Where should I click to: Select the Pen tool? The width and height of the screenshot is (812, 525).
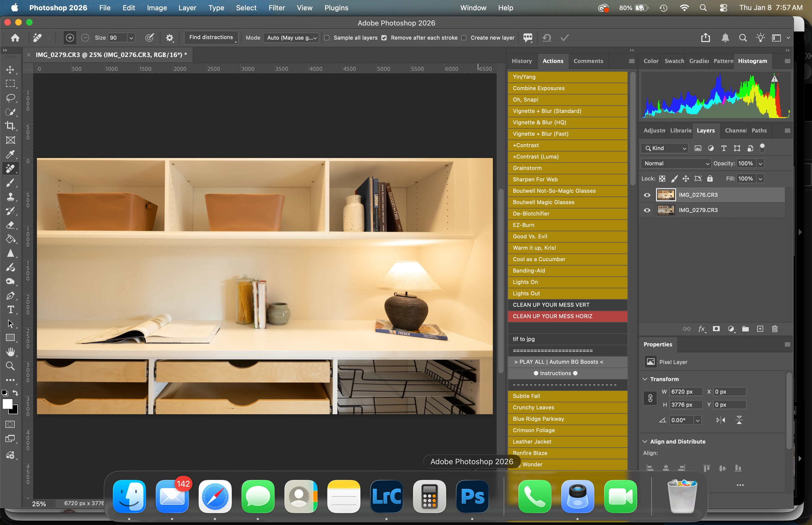[x=10, y=296]
